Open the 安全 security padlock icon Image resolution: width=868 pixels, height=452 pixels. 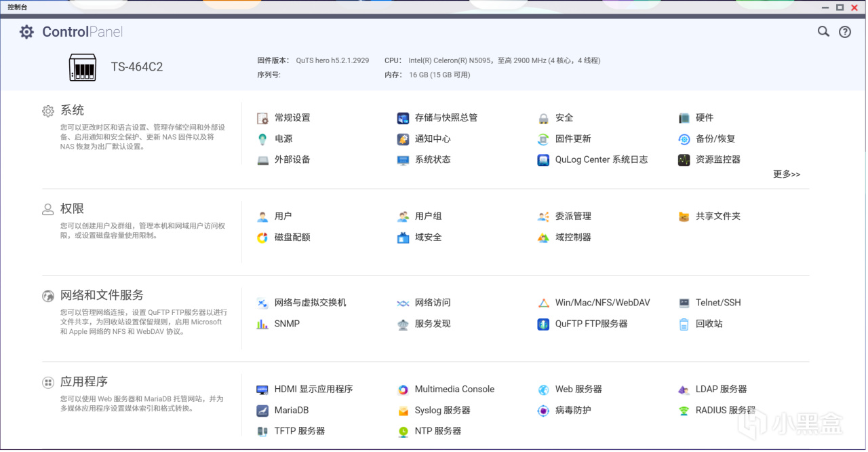click(x=543, y=118)
